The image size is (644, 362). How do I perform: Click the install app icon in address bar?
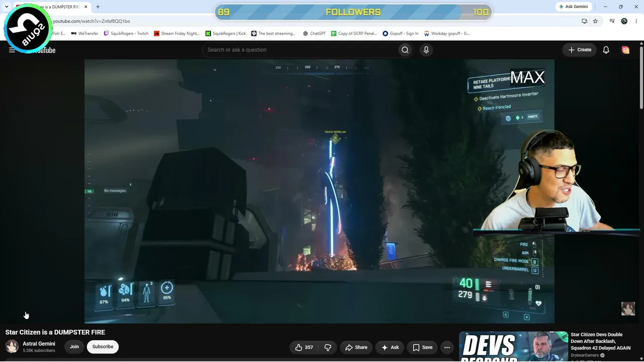(584, 21)
